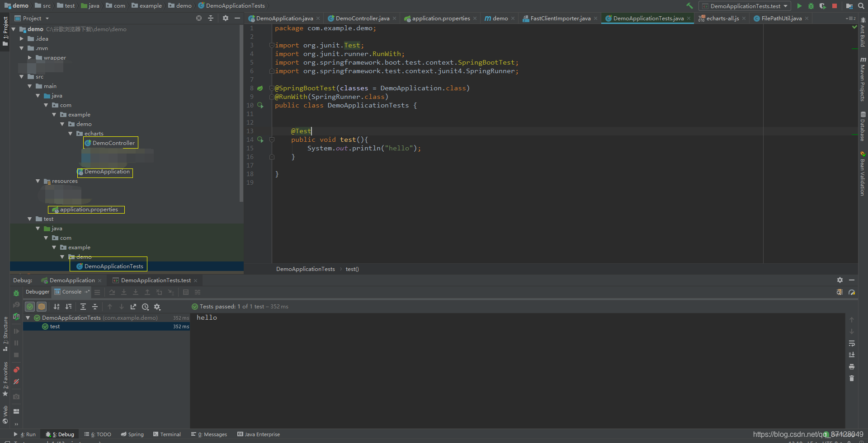
Task: Close the DemoApplicationTests.test debug tab
Action: click(x=196, y=280)
